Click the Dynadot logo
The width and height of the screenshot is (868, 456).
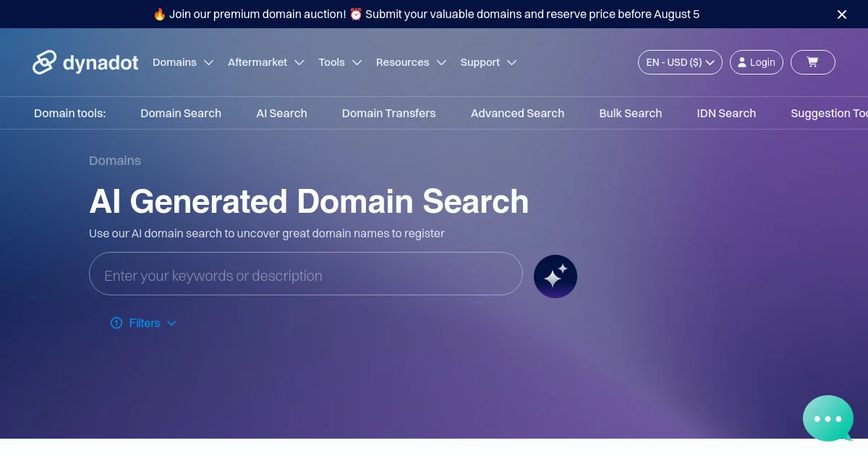[85, 63]
